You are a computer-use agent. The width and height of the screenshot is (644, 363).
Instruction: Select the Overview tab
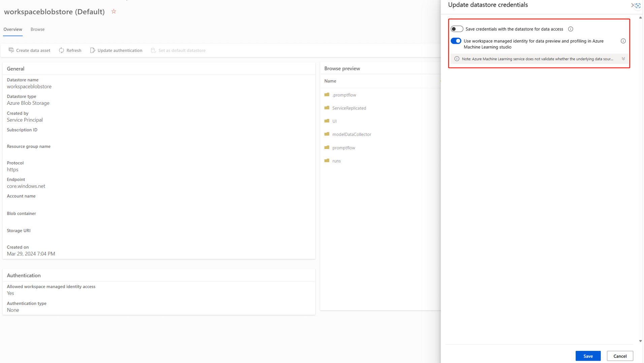pos(13,29)
